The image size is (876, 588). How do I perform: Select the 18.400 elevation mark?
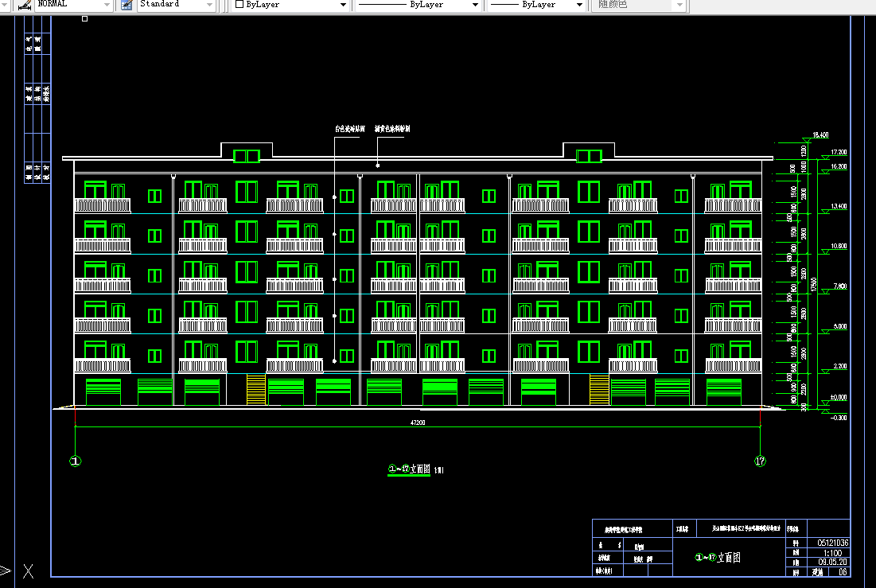(x=820, y=134)
